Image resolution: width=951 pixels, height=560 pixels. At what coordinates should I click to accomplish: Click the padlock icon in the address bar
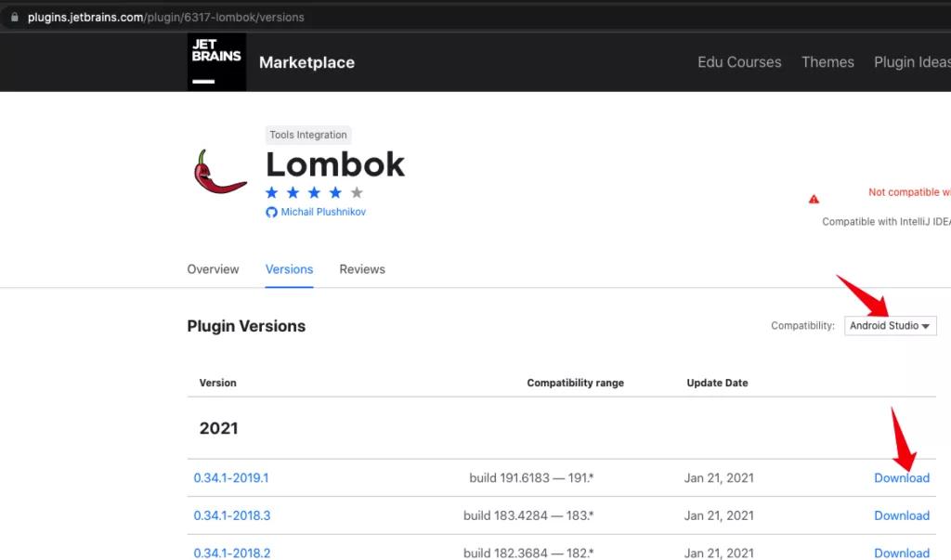pyautogui.click(x=15, y=17)
